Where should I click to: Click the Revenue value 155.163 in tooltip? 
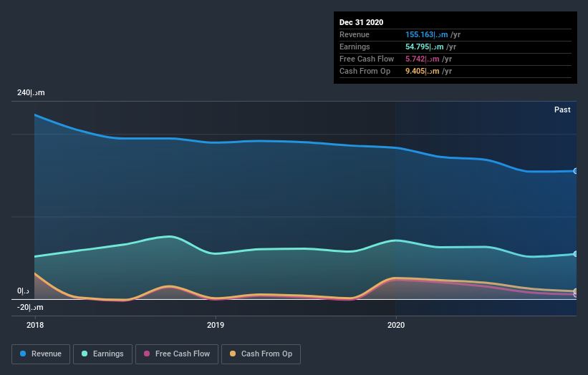(x=427, y=35)
